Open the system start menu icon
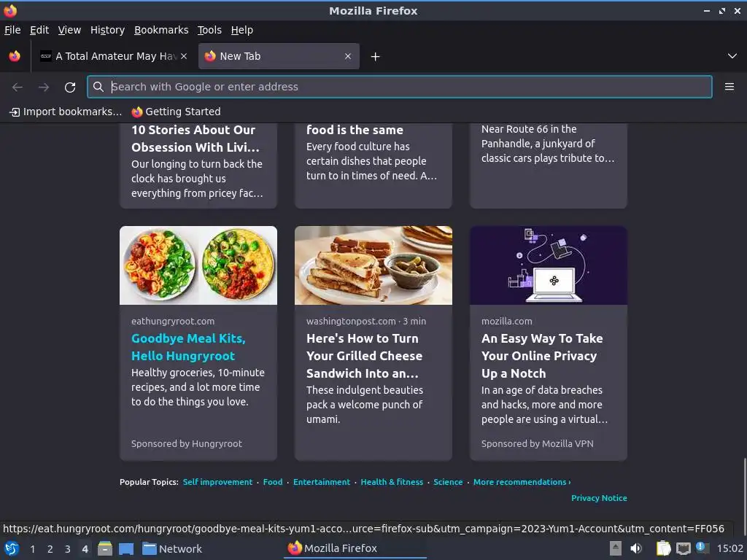747x560 pixels. (x=12, y=548)
